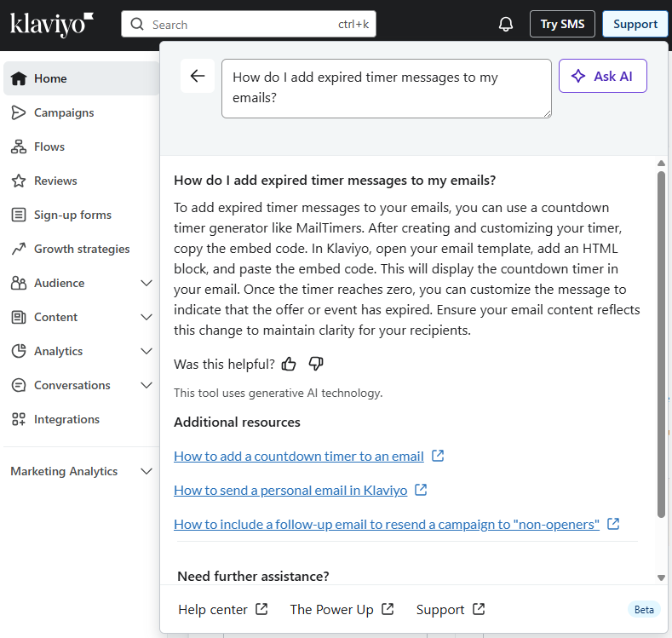This screenshot has width=672, height=638.
Task: Open follow-up email to non-openers link
Action: [387, 524]
